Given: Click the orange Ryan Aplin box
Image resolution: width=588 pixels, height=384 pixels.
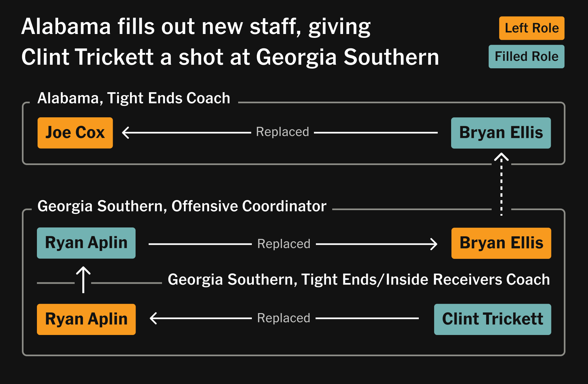Looking at the screenshot, I should click(86, 319).
